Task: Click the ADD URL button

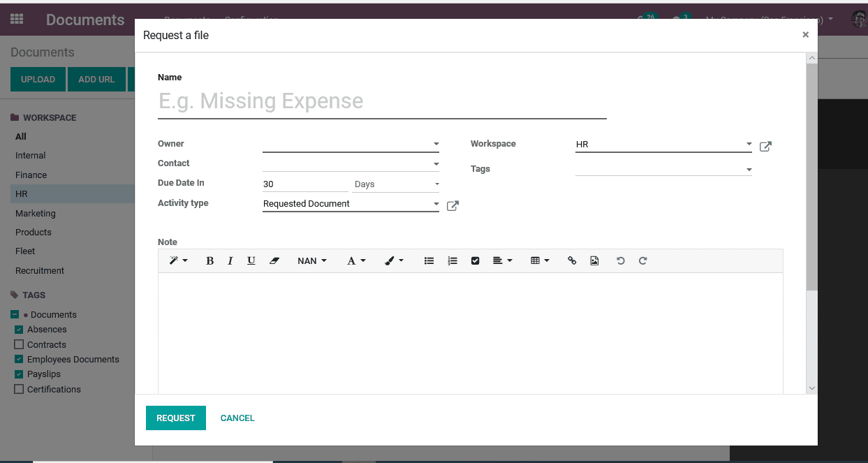Action: 96,80
